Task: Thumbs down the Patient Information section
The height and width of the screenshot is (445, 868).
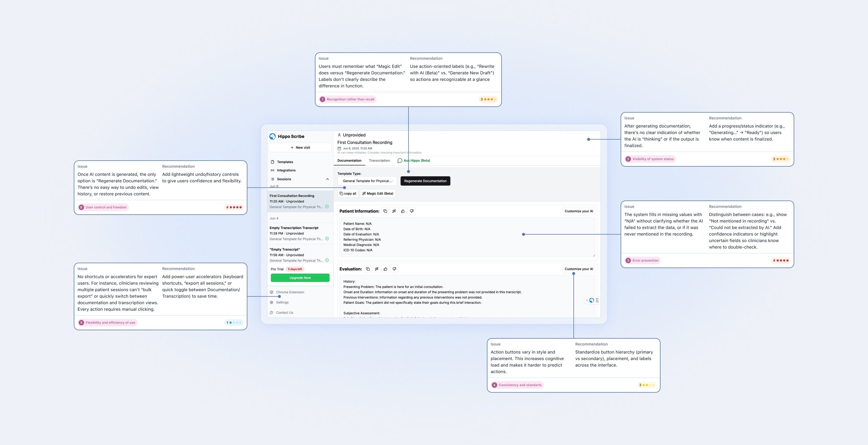Action: [x=411, y=211]
